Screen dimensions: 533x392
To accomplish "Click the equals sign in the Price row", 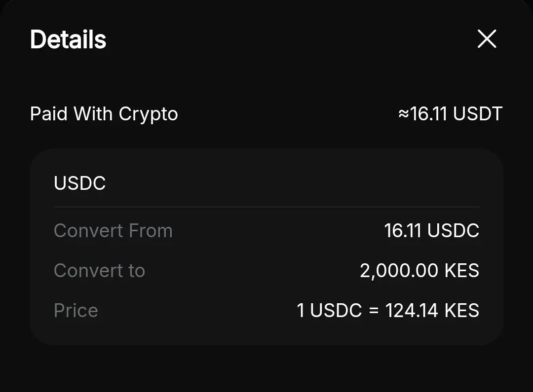I will 374,311.
